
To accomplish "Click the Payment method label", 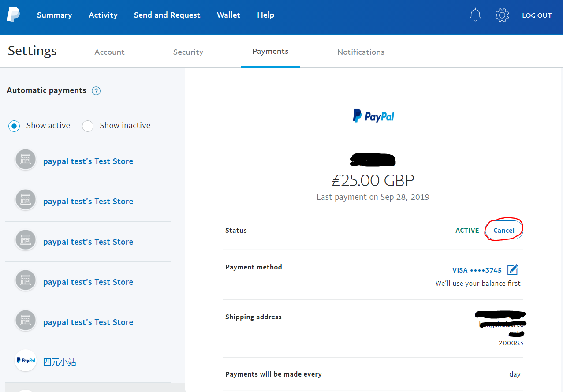I will (x=254, y=267).
